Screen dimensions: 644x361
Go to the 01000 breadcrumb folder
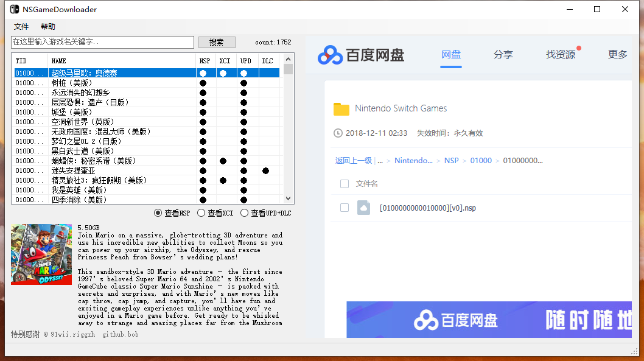coord(480,161)
